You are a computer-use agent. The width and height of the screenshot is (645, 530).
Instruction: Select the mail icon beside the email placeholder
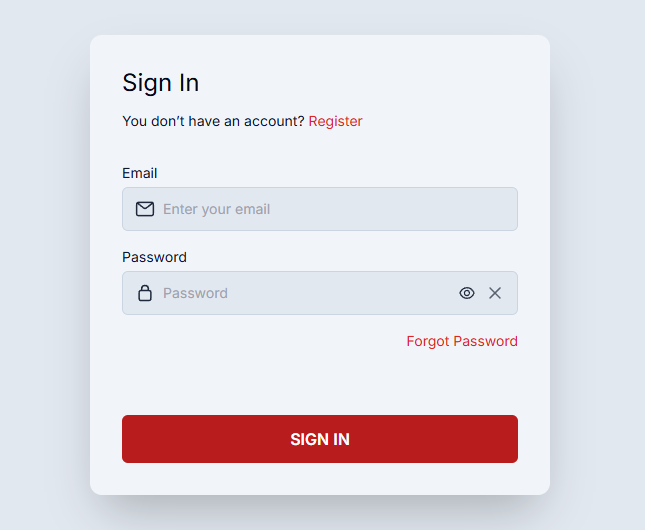click(x=145, y=209)
